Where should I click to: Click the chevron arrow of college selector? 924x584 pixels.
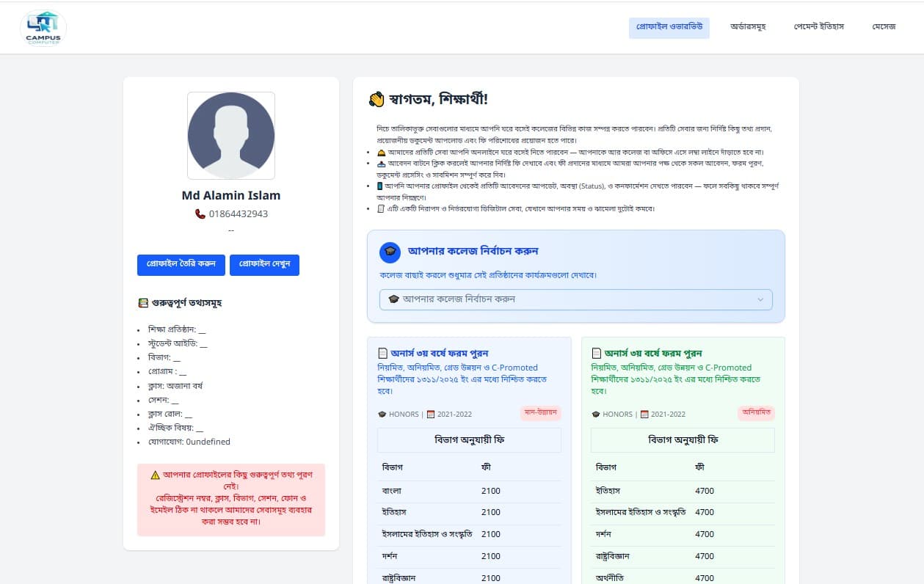click(x=761, y=299)
